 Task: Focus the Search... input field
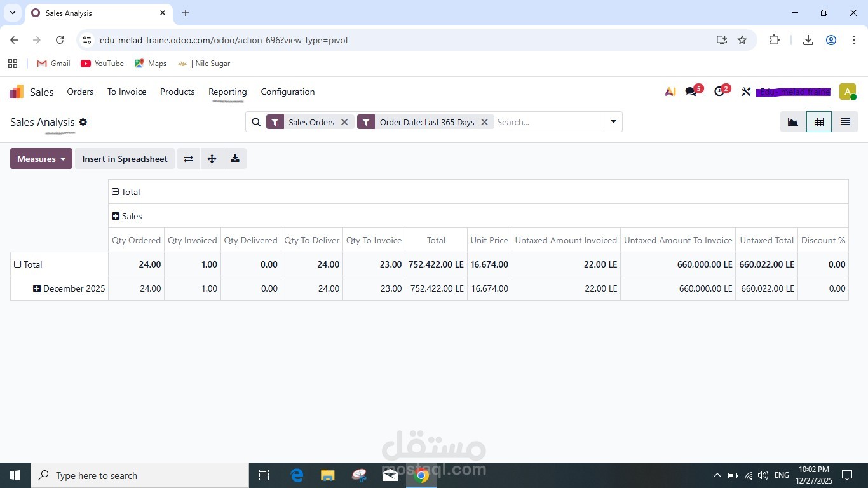pyautogui.click(x=549, y=122)
